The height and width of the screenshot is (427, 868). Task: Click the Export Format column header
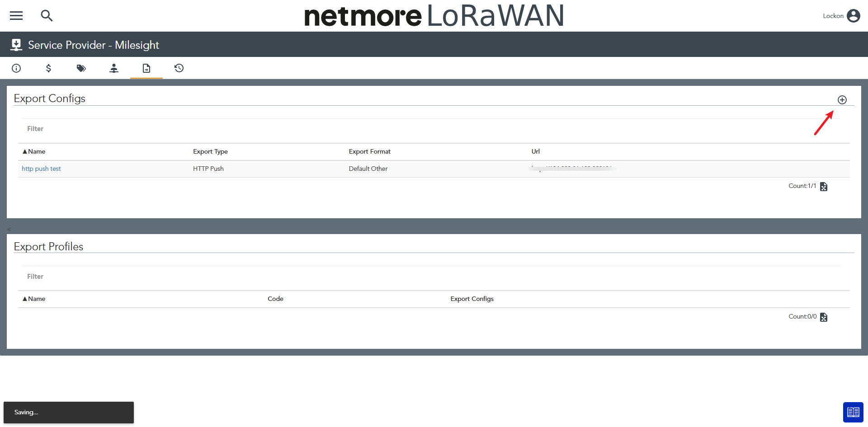click(370, 151)
